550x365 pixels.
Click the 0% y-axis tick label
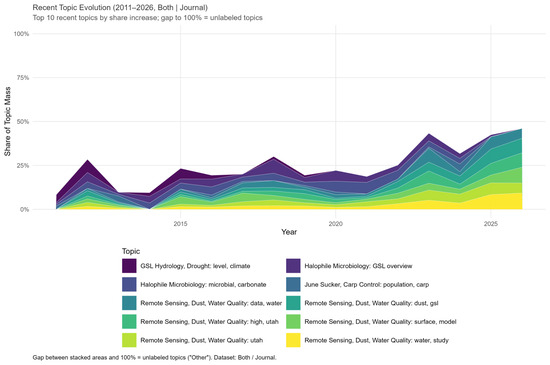point(24,209)
